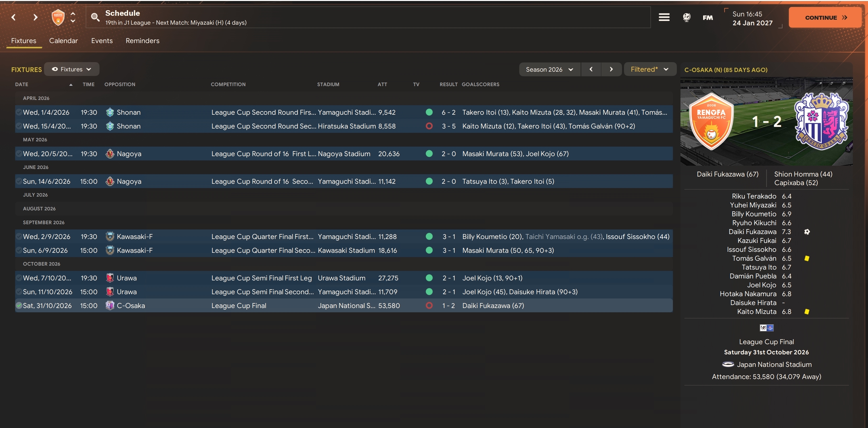This screenshot has width=868, height=428.
Task: Click the C-Osaka match scoreline thumbnail
Action: (766, 121)
